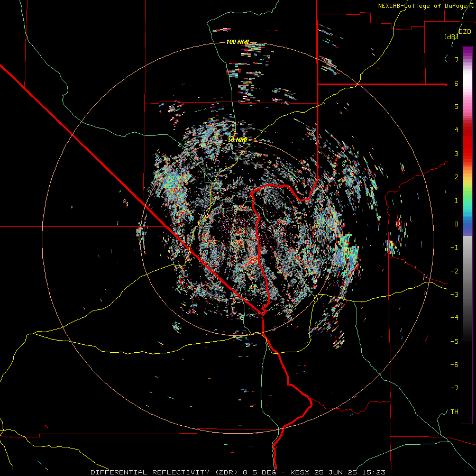Click the '100 NMI' range ring label
476x476 pixels.
[x=238, y=42]
